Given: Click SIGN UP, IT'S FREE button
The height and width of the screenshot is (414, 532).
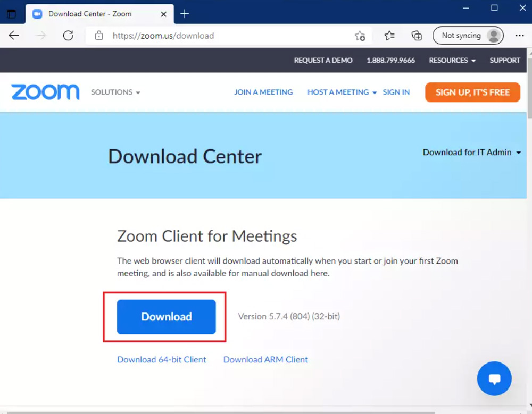Looking at the screenshot, I should pyautogui.click(x=472, y=92).
